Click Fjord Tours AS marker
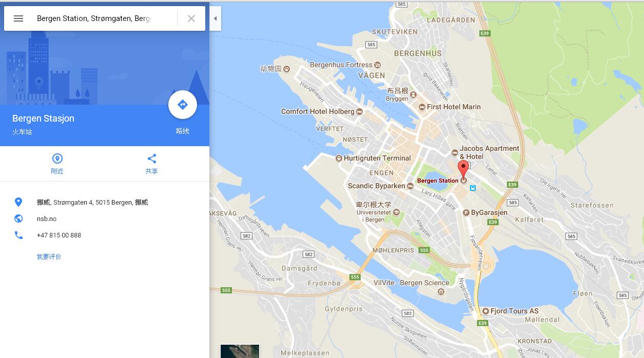Viewport: 644px width, 358px height. [x=485, y=311]
